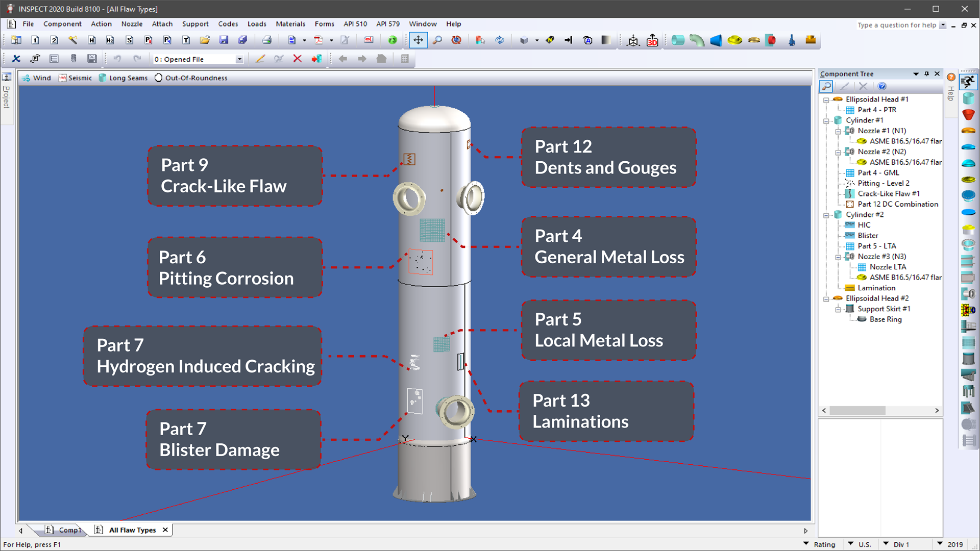Open the Component menu
The image size is (980, 551).
pos(62,23)
